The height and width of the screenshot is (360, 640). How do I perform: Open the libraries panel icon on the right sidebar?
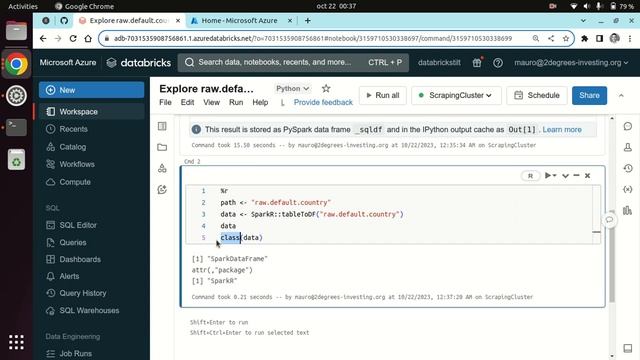click(x=628, y=211)
